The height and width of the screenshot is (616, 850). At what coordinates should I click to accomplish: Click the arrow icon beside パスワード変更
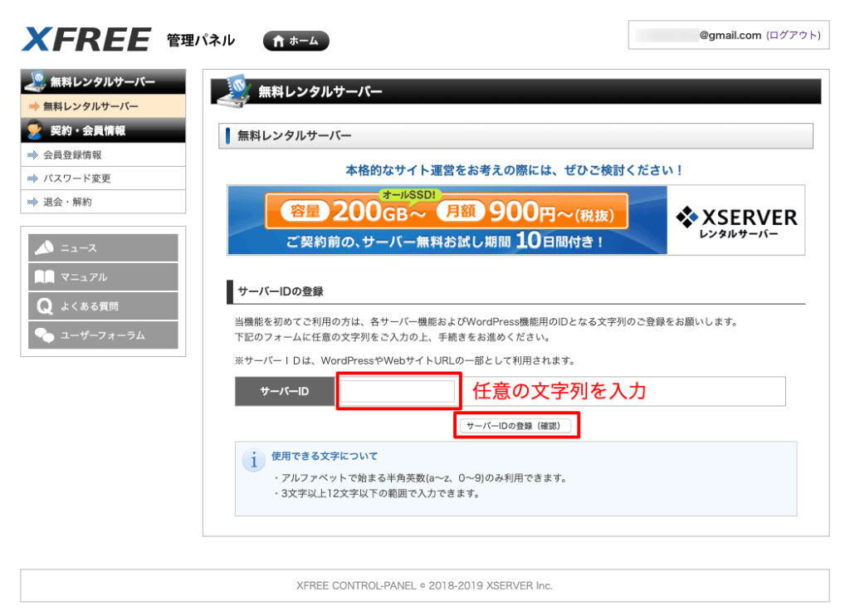[x=32, y=178]
